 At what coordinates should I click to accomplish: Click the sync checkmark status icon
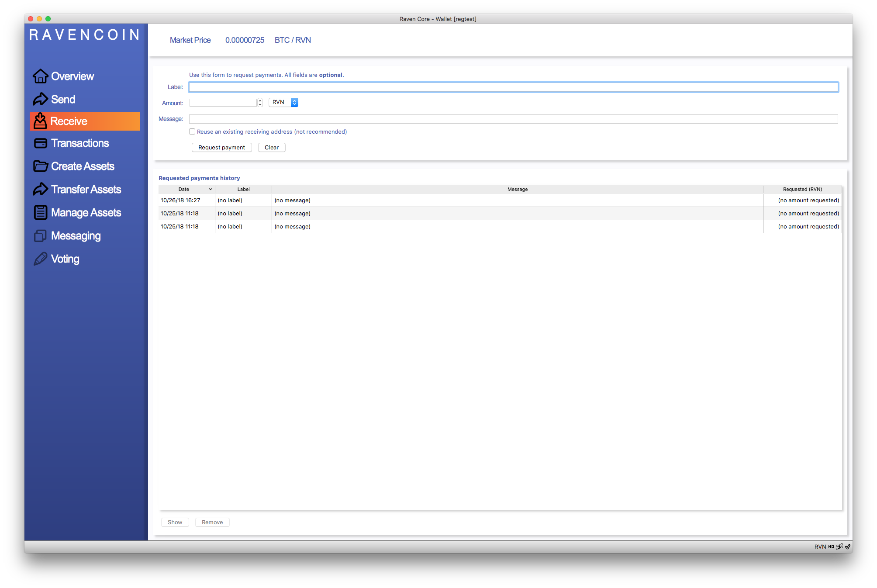tap(848, 546)
